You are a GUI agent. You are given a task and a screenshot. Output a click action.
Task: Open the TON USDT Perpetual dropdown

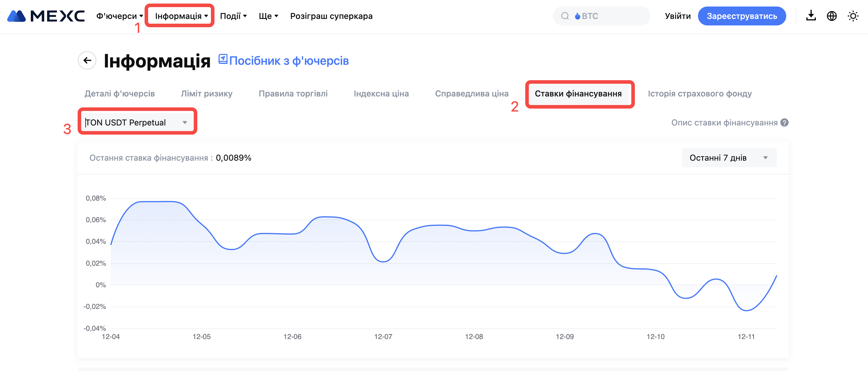[137, 122]
